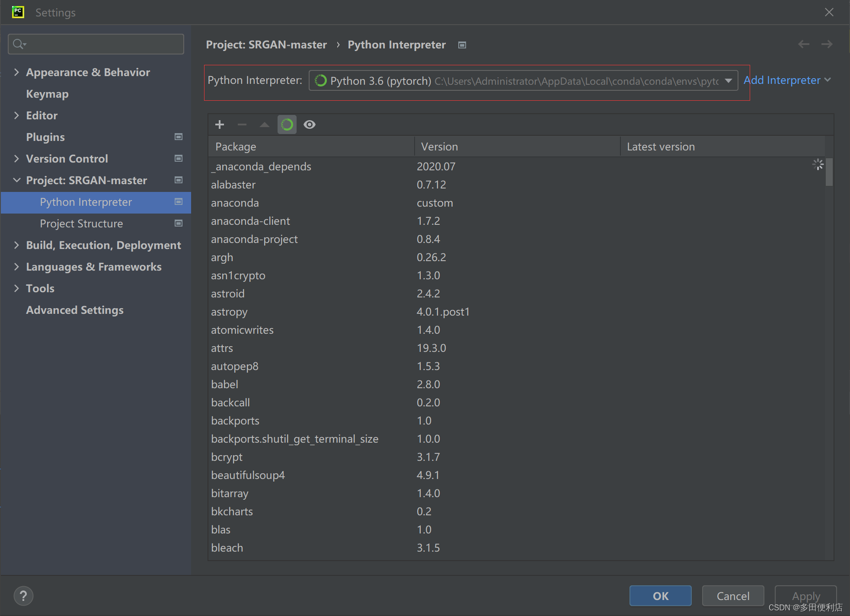This screenshot has height=616, width=850.
Task: Select Advanced Settings in sidebar
Action: tap(75, 310)
